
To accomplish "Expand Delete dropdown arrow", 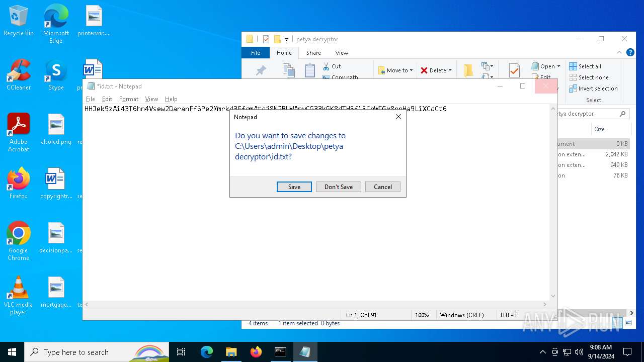I will [450, 70].
